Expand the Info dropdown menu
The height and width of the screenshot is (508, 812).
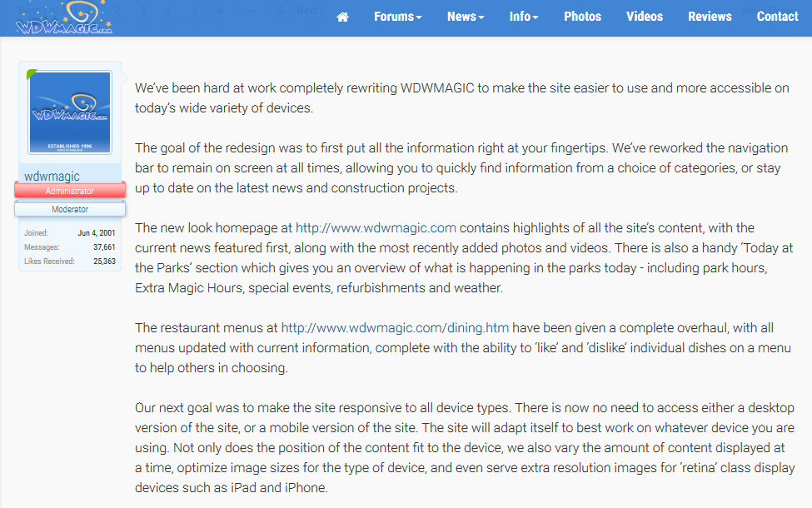coord(523,17)
